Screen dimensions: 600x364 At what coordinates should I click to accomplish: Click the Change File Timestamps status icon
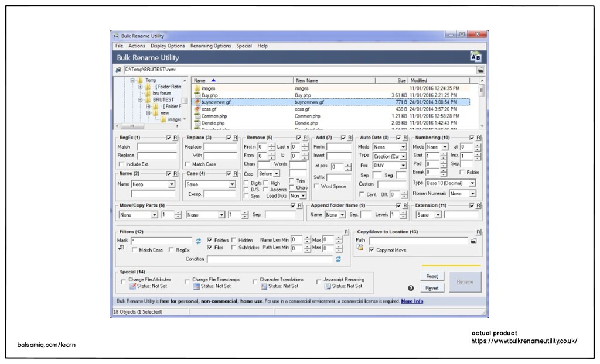(x=196, y=286)
